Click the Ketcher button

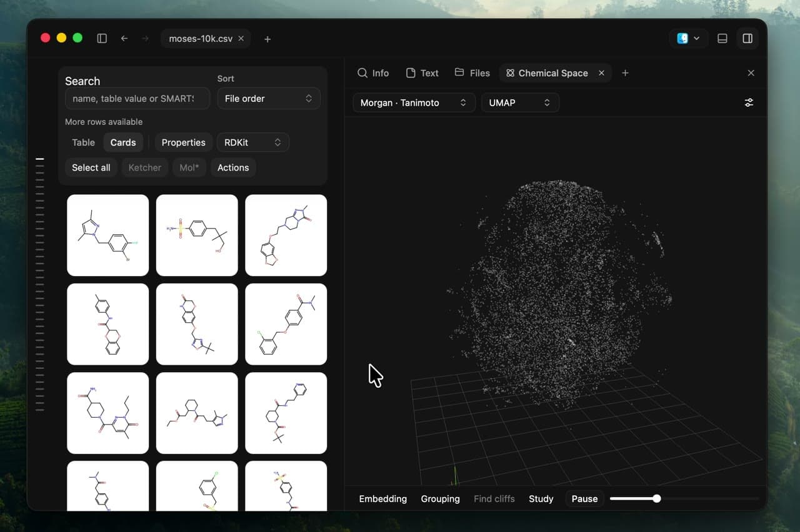(x=145, y=167)
